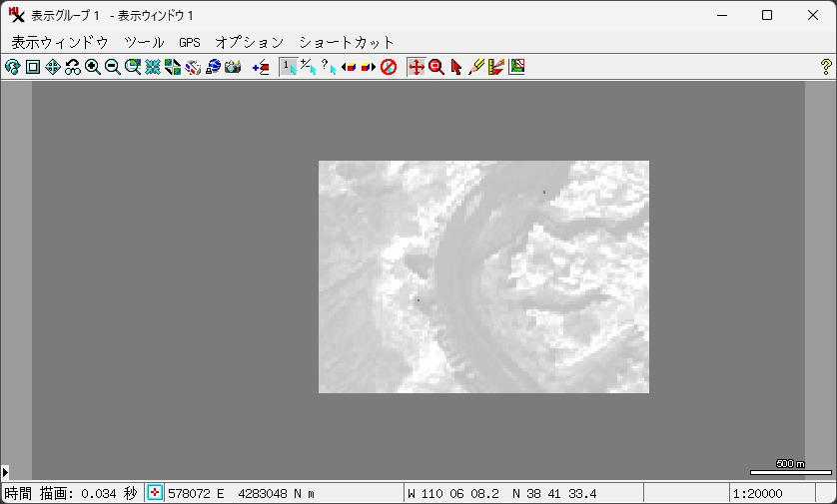Toggle the red crosshair pan tool
The image size is (837, 504).
[417, 67]
